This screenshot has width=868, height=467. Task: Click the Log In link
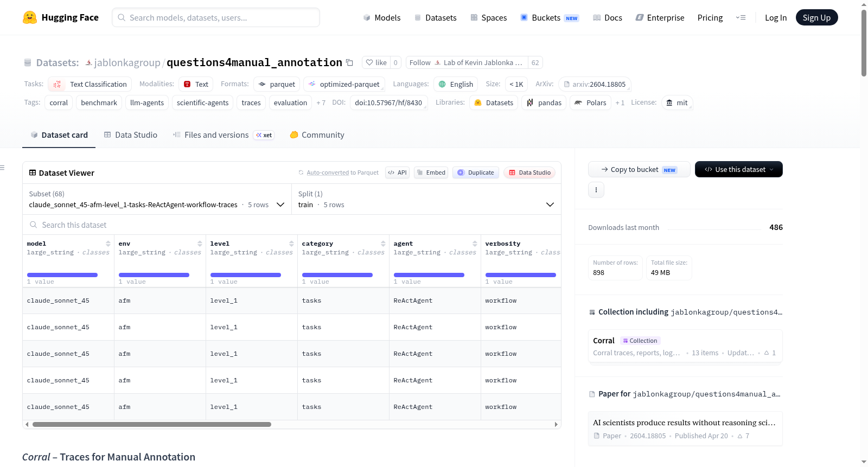(776, 18)
